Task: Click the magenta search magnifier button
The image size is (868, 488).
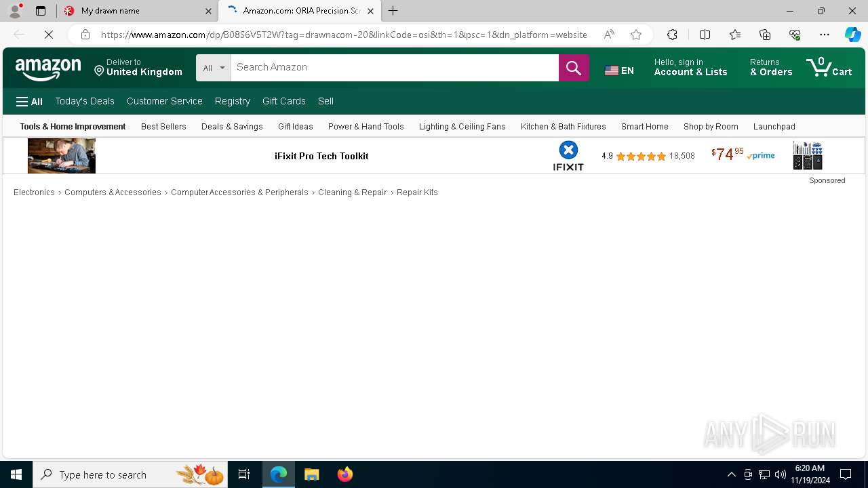Action: coord(574,68)
